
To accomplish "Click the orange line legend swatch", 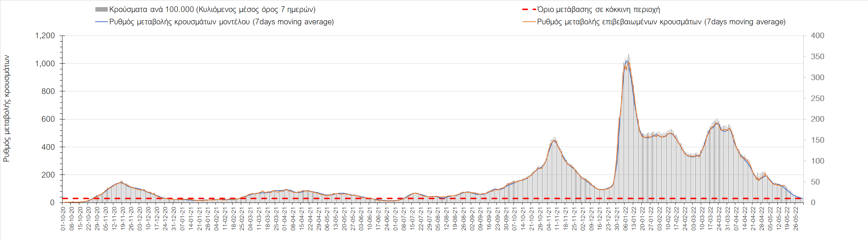I will 529,22.
